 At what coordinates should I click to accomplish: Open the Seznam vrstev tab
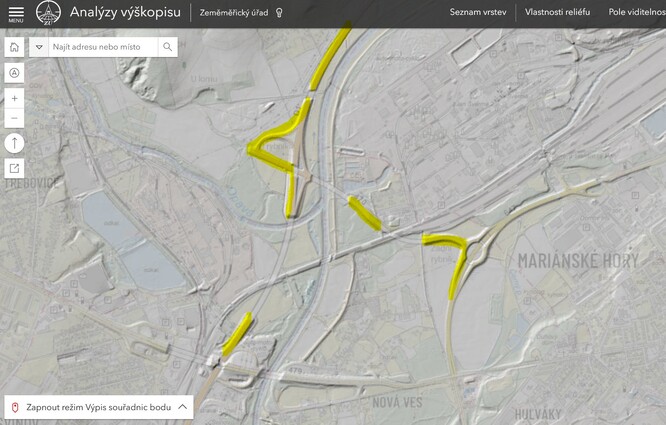click(478, 13)
